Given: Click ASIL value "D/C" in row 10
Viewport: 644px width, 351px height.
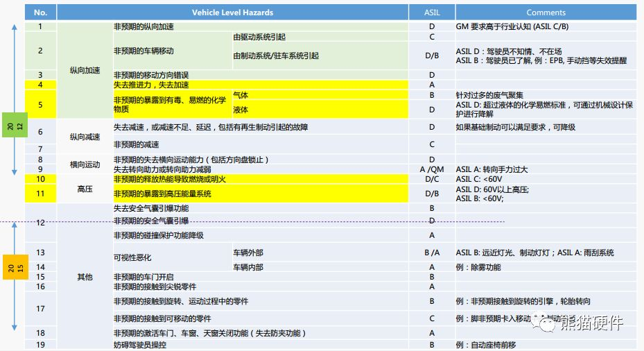Looking at the screenshot, I should [432, 179].
